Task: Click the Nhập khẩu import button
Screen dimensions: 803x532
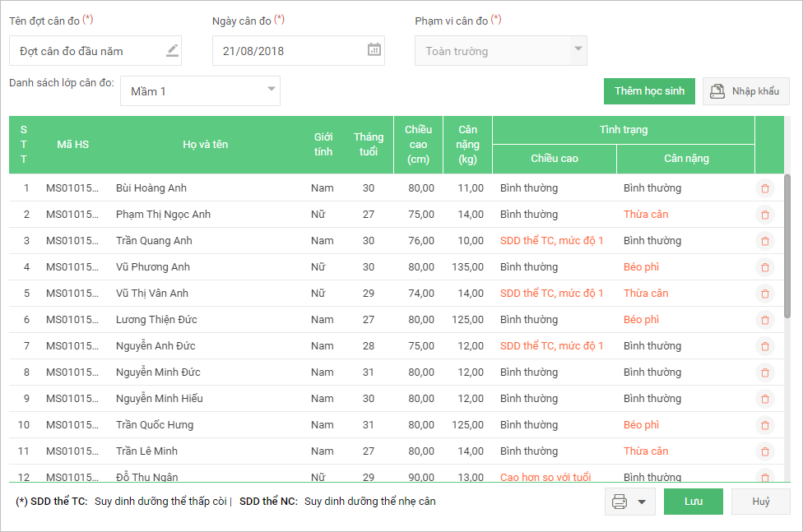Action: tap(745, 91)
